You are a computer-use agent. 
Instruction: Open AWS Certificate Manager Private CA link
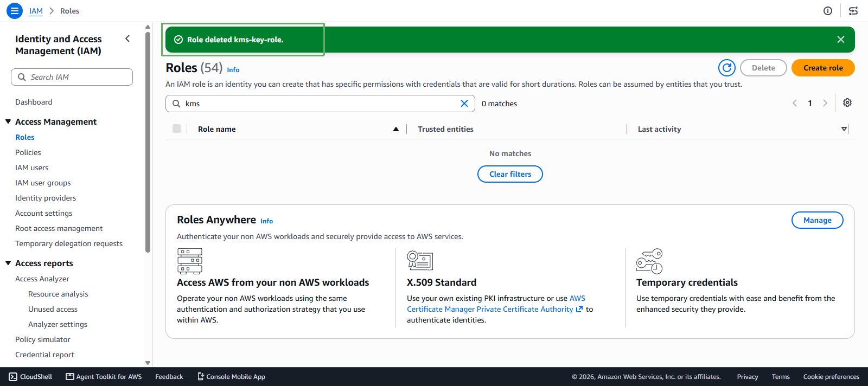tap(496, 304)
